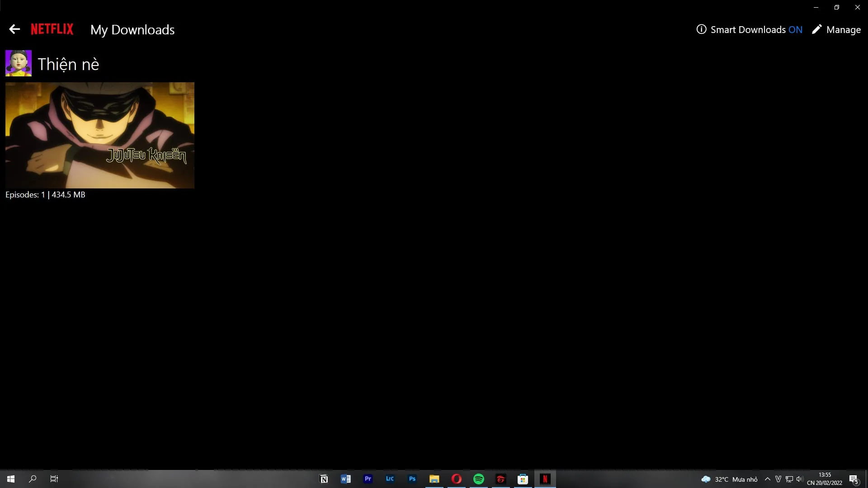Open network status tray icon
Image resolution: width=868 pixels, height=488 pixels.
[x=789, y=479]
